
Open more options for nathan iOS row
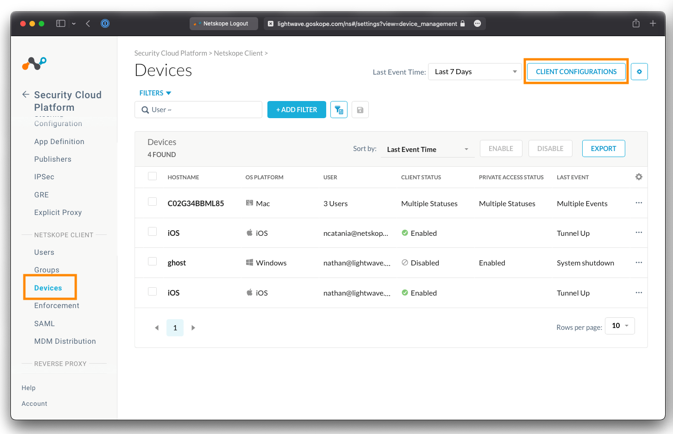tap(639, 293)
